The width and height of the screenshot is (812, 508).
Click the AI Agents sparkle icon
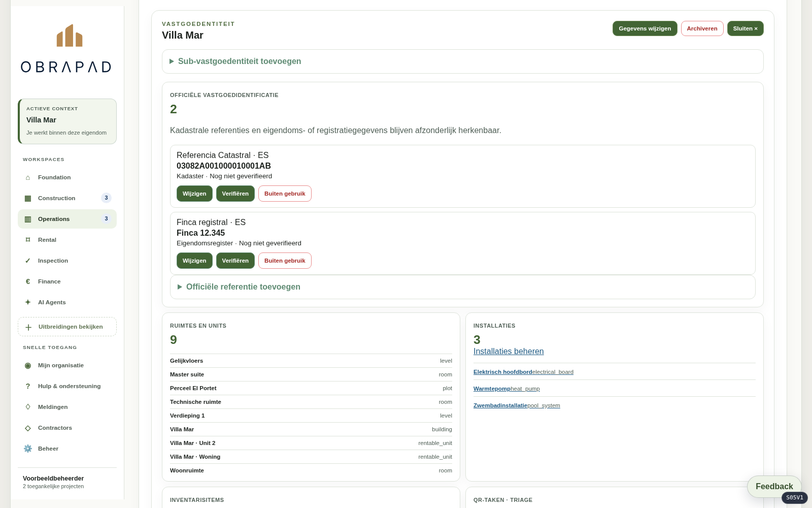(28, 302)
